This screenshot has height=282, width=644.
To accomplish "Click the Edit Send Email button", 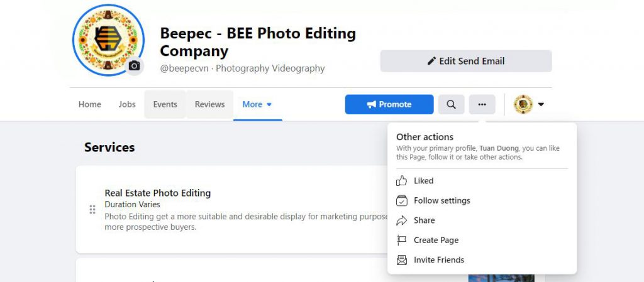I will point(466,61).
